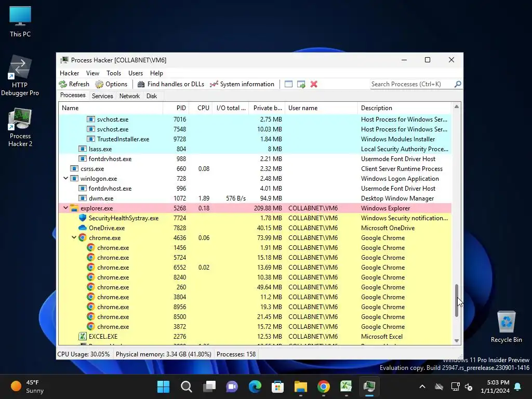Open the System information graph icon
Image resolution: width=532 pixels, height=399 pixels.
214,84
